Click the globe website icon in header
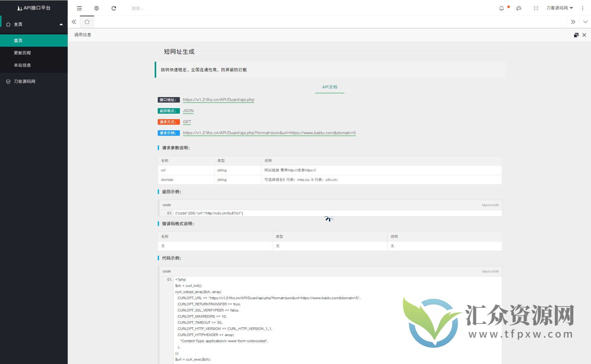 pyautogui.click(x=97, y=8)
